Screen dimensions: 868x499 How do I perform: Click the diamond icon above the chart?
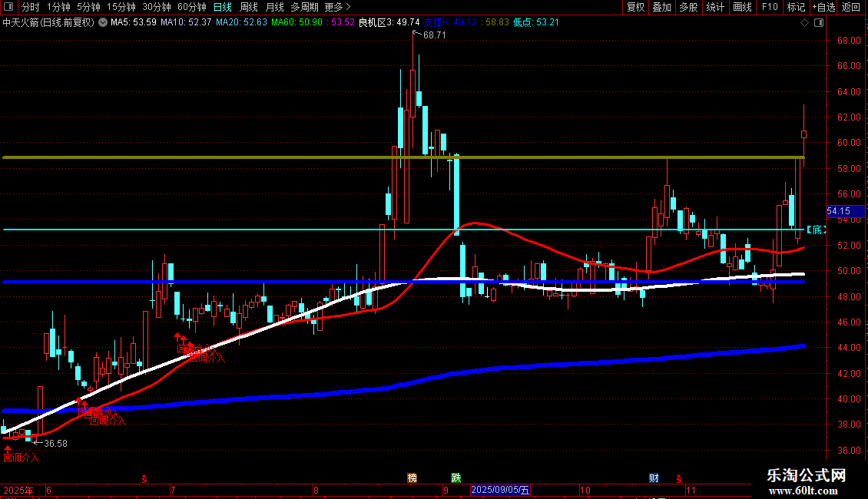click(x=804, y=23)
